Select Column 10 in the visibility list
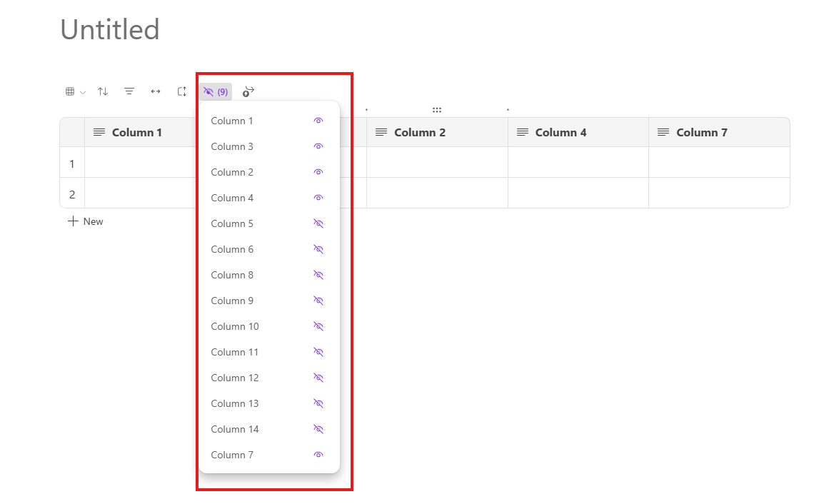The width and height of the screenshot is (834, 504). click(235, 326)
